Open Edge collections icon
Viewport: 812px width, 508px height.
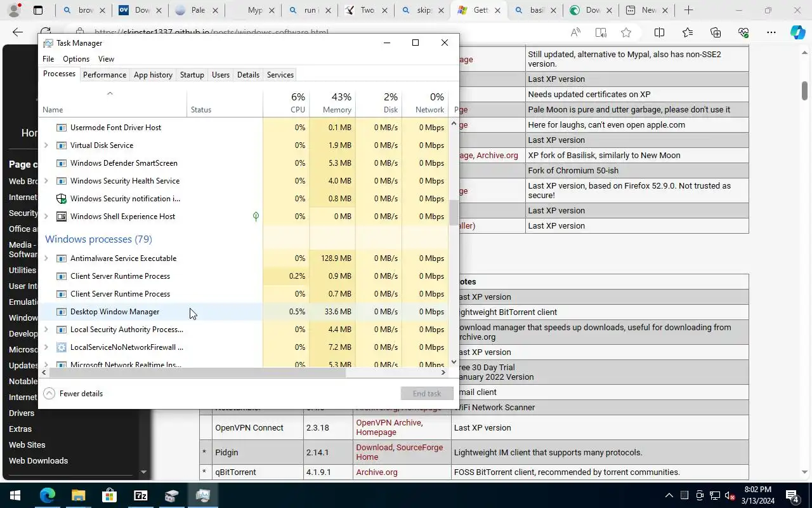[x=716, y=32]
